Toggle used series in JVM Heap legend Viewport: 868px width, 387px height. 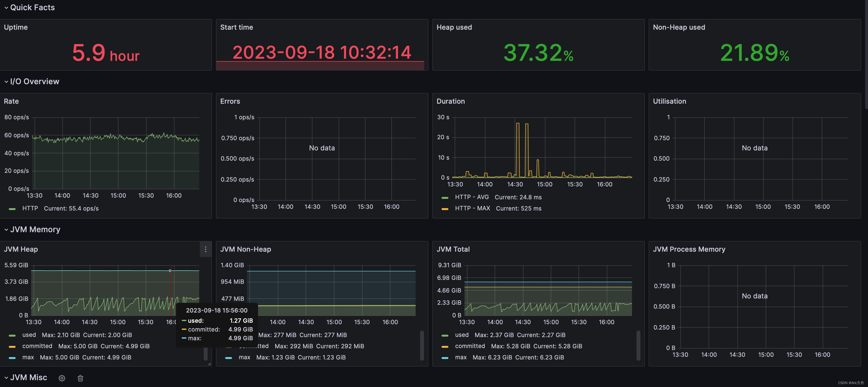pyautogui.click(x=29, y=335)
